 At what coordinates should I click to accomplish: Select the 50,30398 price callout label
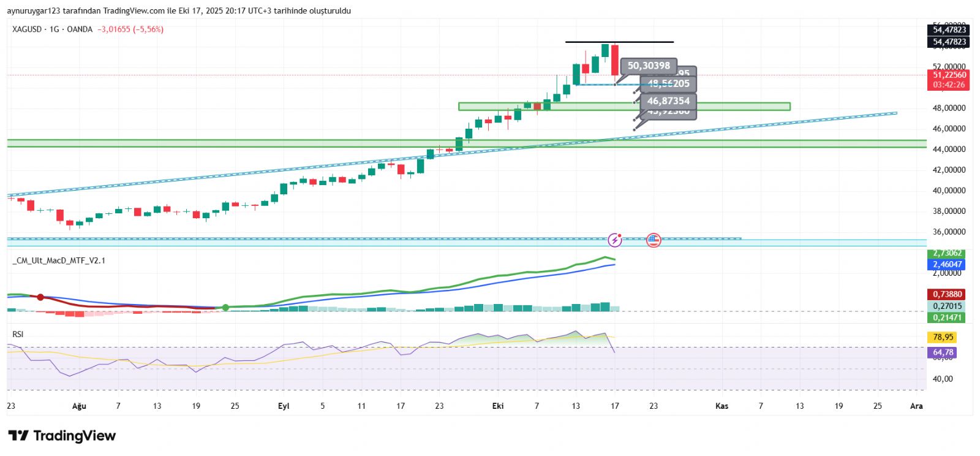coord(648,66)
